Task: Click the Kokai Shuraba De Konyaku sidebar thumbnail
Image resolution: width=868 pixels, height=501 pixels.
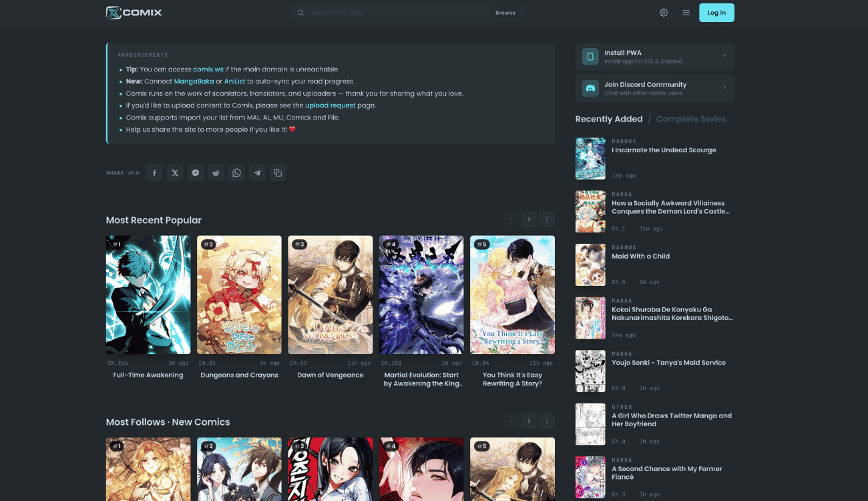Action: pos(590,318)
